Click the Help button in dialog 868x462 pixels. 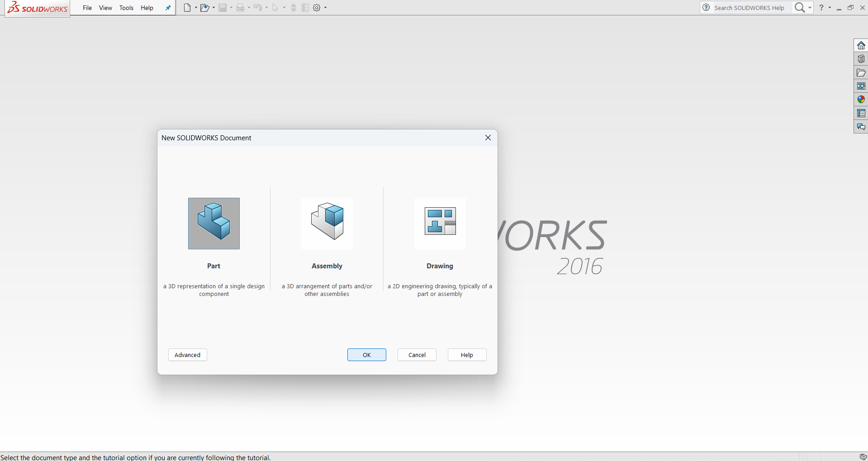coord(467,355)
